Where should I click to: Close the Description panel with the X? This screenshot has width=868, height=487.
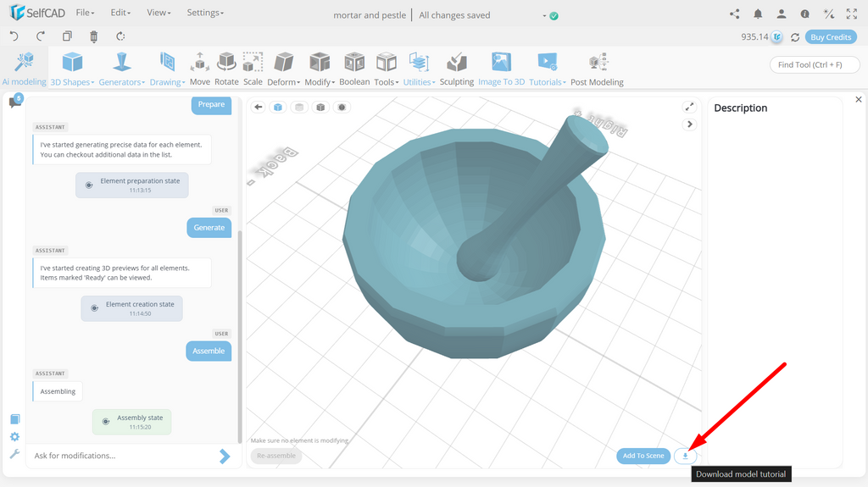click(x=859, y=100)
